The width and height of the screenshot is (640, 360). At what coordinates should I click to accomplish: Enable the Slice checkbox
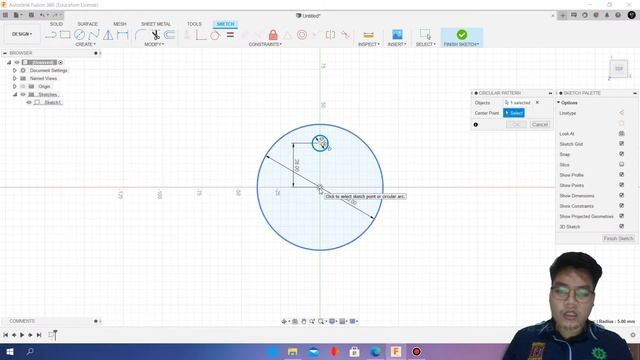[621, 164]
